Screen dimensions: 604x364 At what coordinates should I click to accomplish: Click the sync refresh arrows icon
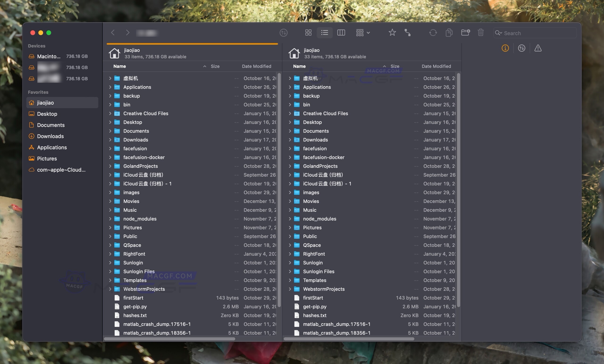[x=433, y=33]
